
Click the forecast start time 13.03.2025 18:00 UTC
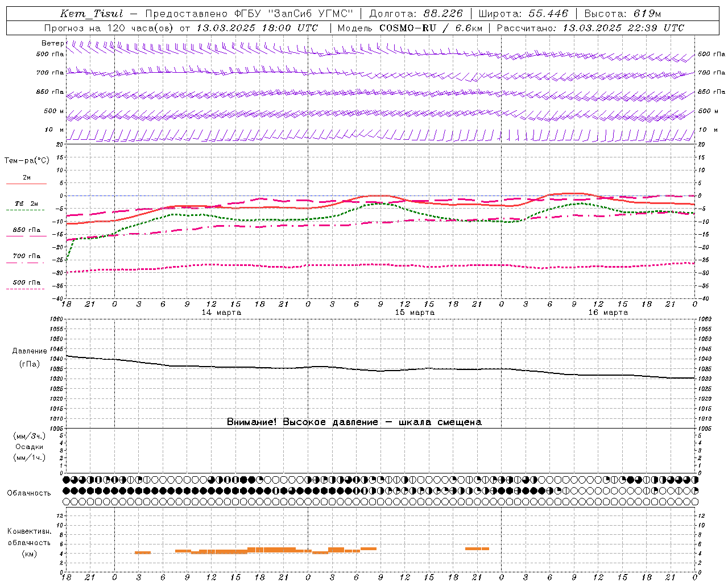coord(257,28)
